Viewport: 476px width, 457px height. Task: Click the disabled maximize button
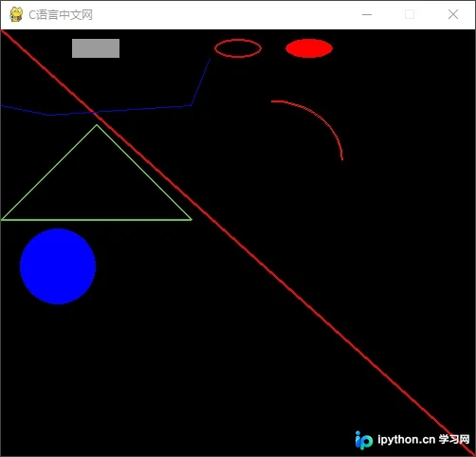tap(410, 14)
